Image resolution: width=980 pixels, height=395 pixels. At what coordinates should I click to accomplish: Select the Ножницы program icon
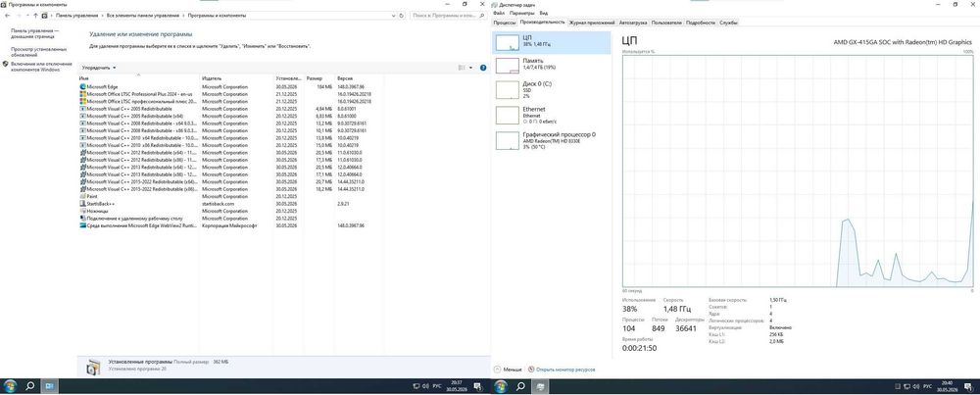[83, 212]
